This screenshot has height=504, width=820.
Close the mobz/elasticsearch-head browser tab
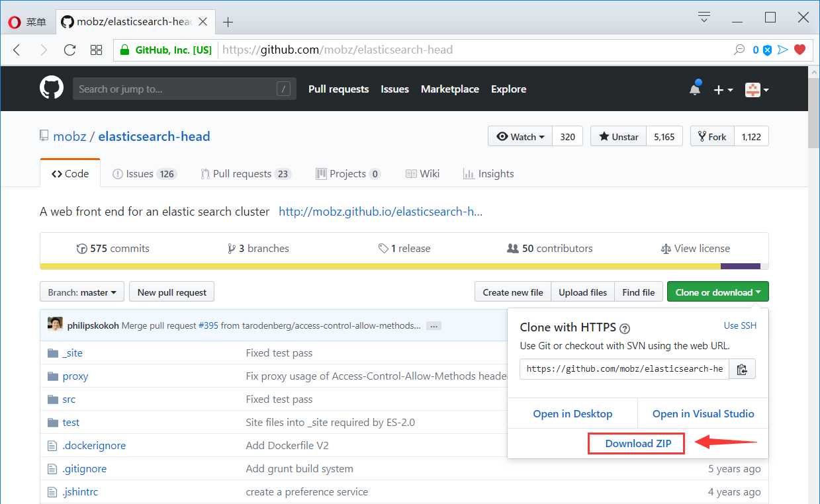(x=203, y=22)
